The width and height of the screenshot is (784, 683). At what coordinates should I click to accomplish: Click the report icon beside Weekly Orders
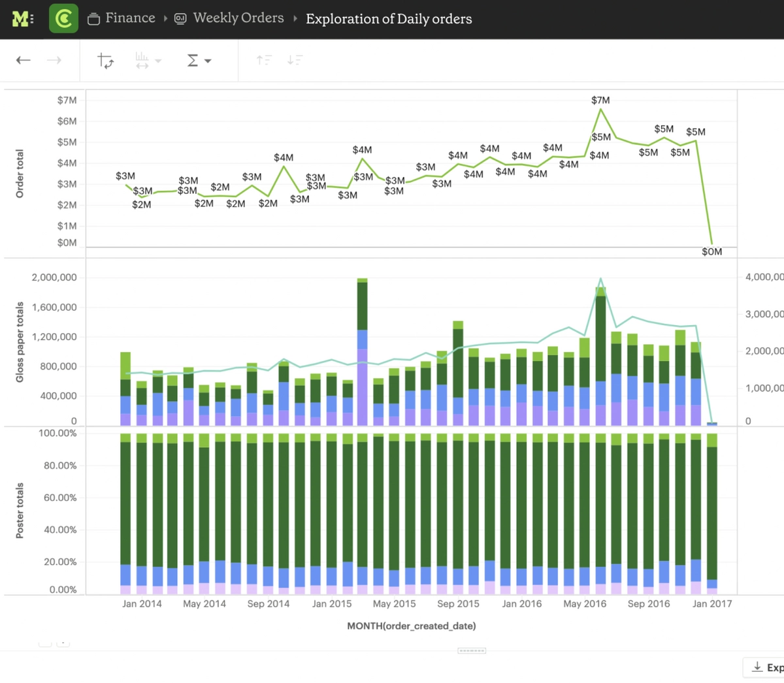(x=180, y=18)
